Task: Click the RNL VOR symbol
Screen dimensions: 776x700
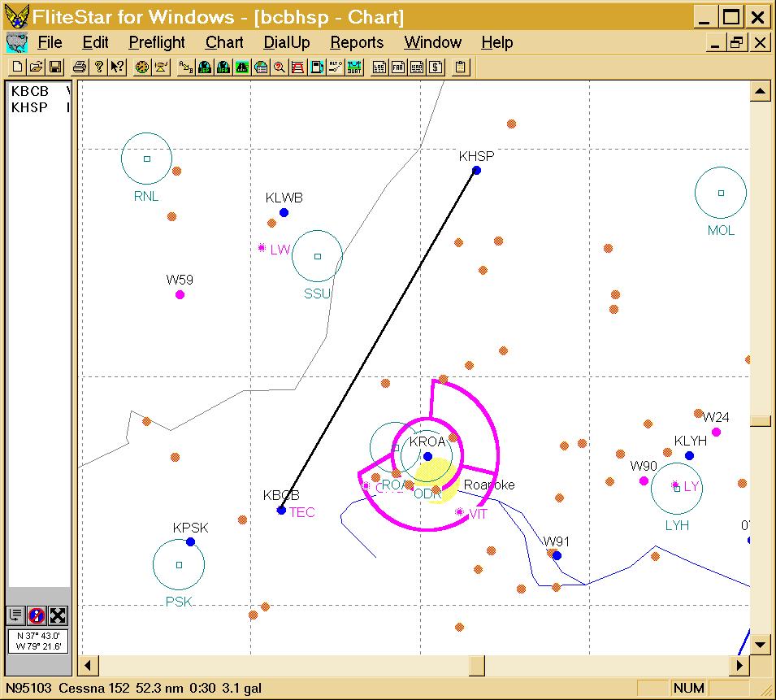Action: pyautogui.click(x=146, y=159)
